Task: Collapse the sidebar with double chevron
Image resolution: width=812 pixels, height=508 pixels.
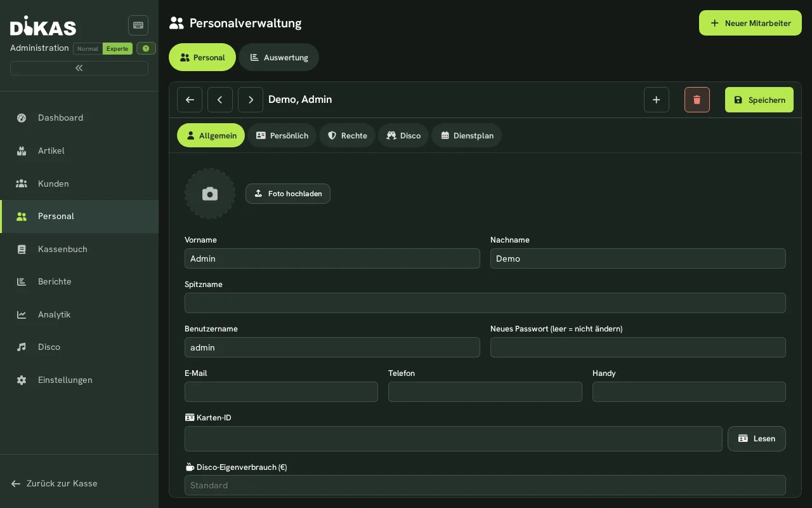Action: click(x=79, y=68)
